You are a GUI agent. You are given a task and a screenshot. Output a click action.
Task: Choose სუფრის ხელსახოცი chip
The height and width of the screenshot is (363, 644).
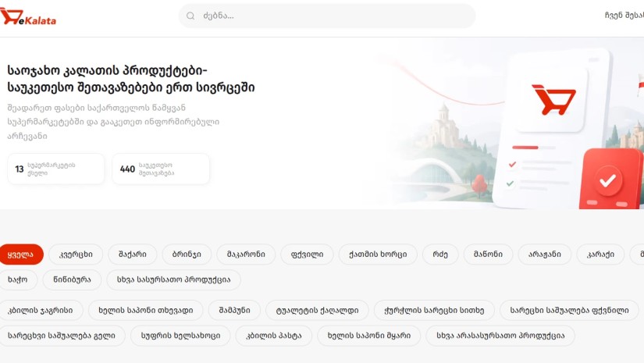coord(181,336)
